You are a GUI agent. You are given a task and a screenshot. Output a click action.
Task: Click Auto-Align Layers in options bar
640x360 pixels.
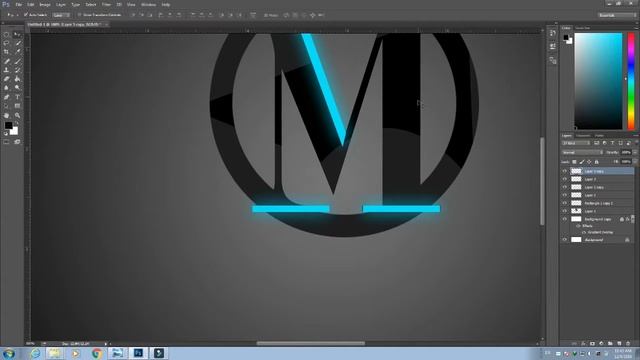tap(253, 15)
